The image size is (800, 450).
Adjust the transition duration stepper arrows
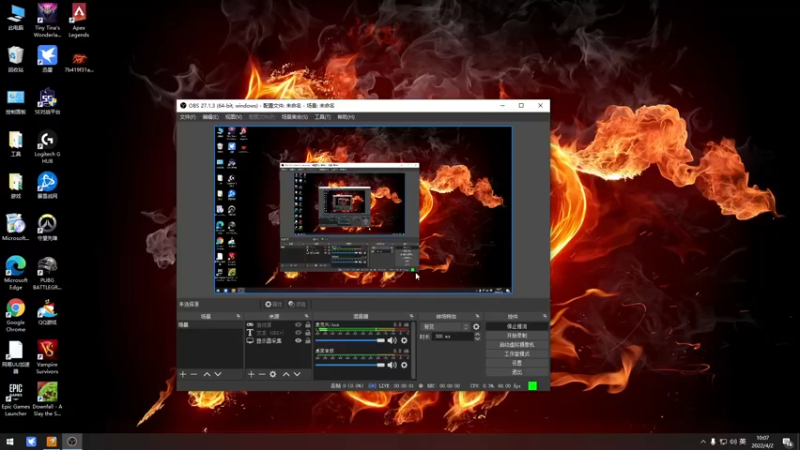477,337
